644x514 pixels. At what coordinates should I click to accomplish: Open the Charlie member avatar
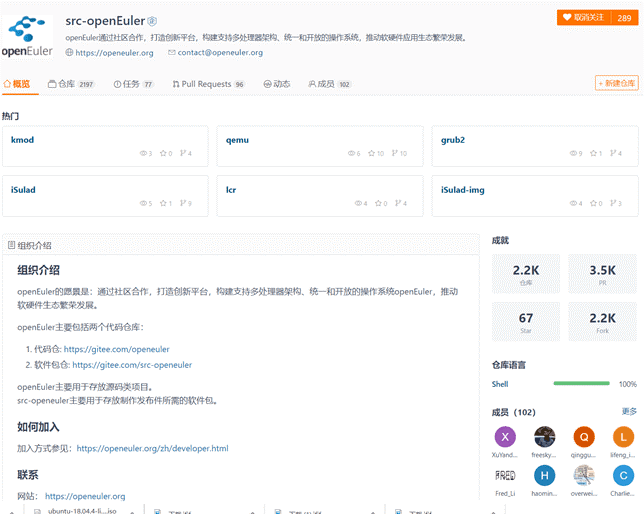(622, 475)
